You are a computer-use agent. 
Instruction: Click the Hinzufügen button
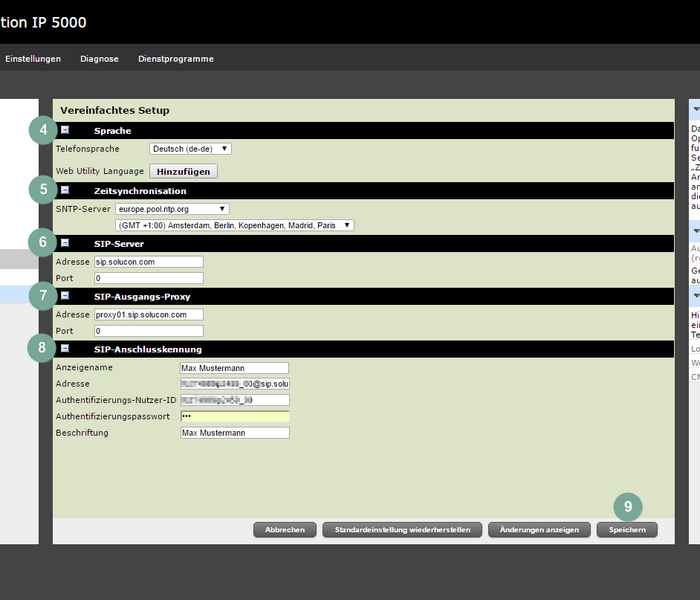tap(184, 171)
